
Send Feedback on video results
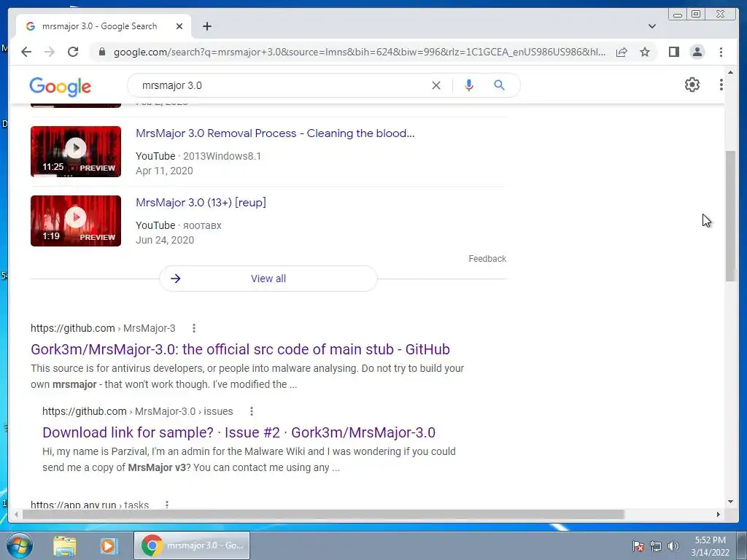click(x=487, y=259)
